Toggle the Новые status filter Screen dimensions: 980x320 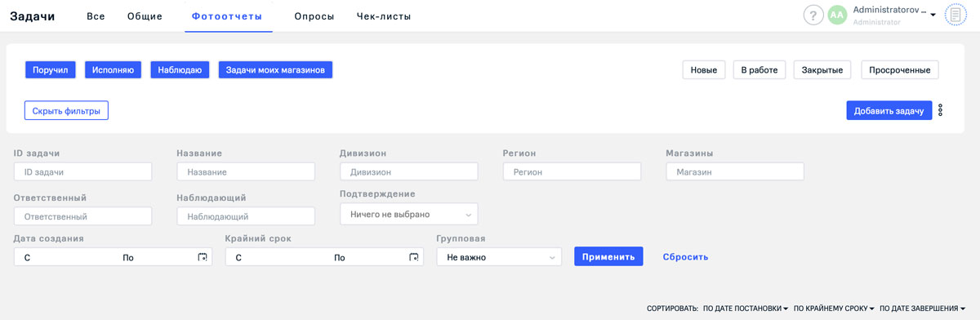(x=704, y=70)
